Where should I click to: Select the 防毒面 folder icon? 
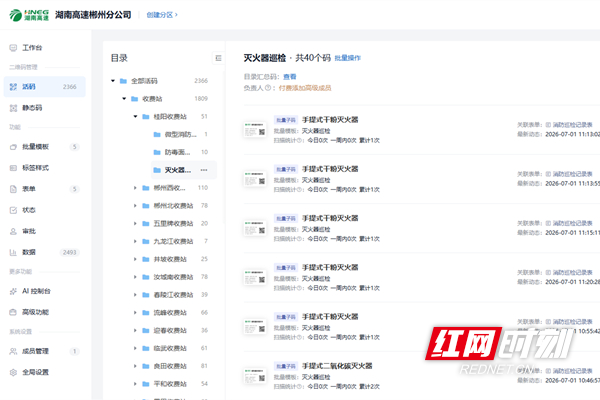(x=157, y=152)
